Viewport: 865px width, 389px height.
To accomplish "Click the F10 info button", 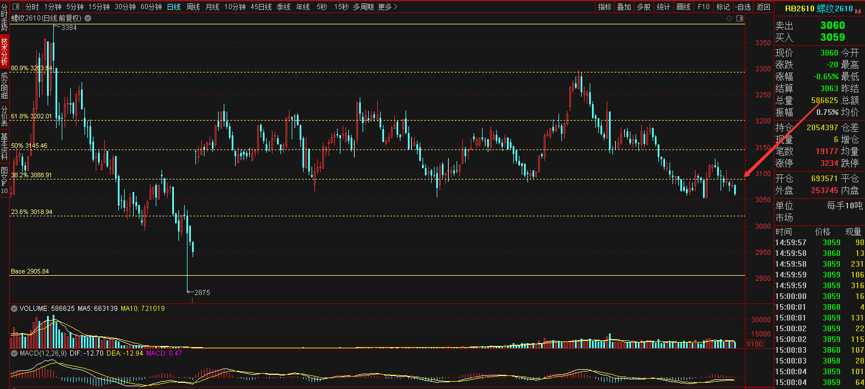I will coord(703,7).
